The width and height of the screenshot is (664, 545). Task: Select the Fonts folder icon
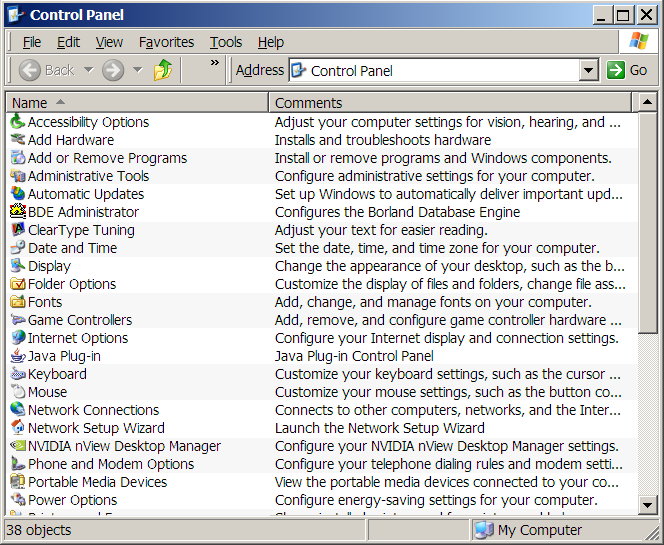[x=18, y=302]
